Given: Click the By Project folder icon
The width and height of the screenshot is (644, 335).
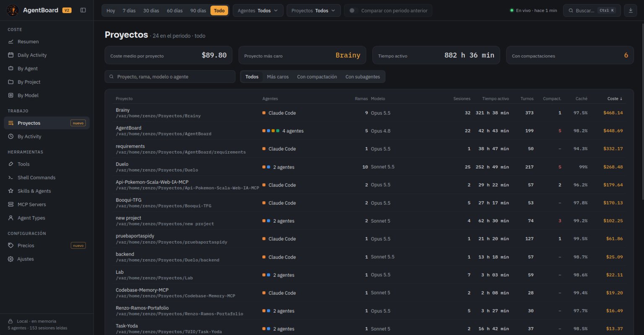Looking at the screenshot, I should pos(11,82).
